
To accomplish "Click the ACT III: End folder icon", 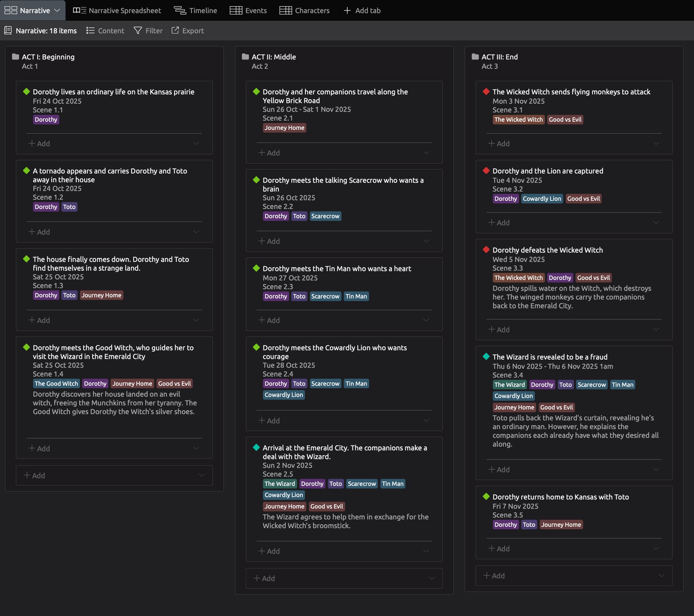I will pos(475,57).
